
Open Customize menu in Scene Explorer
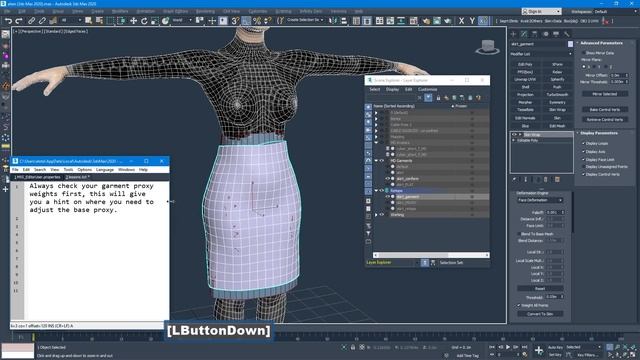coord(427,89)
